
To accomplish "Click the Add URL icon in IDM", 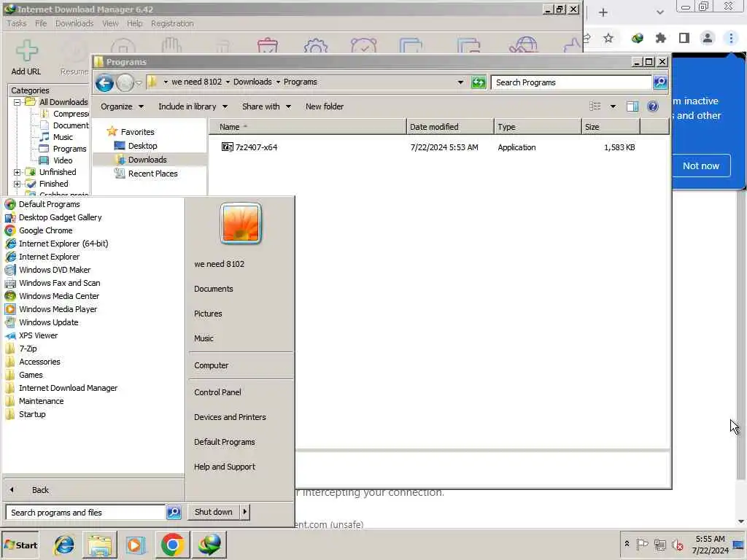I will [26, 51].
